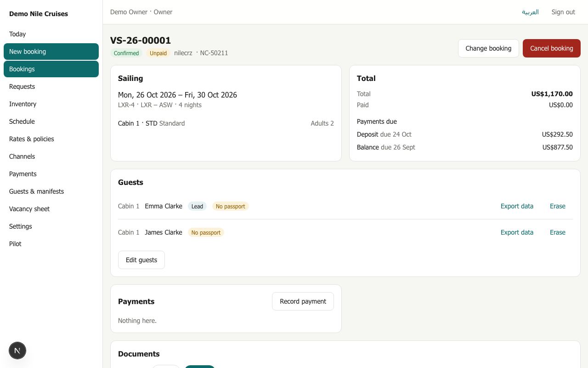This screenshot has height=368, width=588.
Task: Switch language to العربية
Action: pos(530,12)
